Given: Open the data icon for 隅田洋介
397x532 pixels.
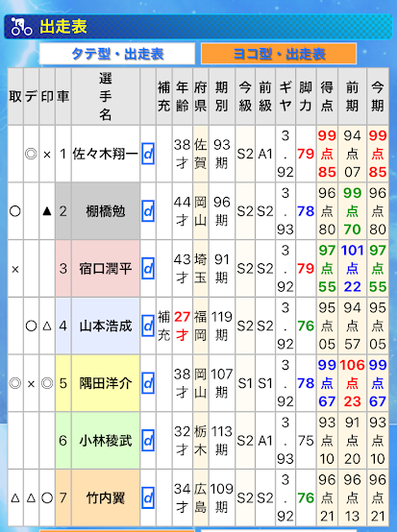Looking at the screenshot, I should click(148, 383).
